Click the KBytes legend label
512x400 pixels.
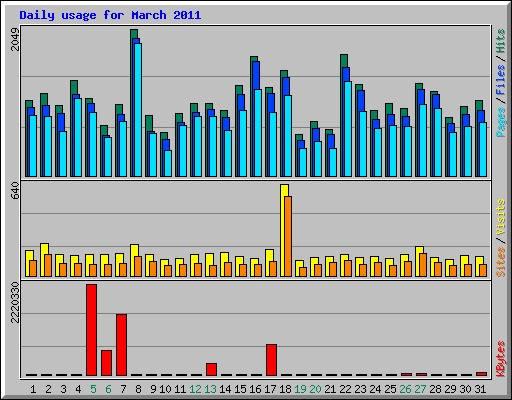tap(501, 359)
